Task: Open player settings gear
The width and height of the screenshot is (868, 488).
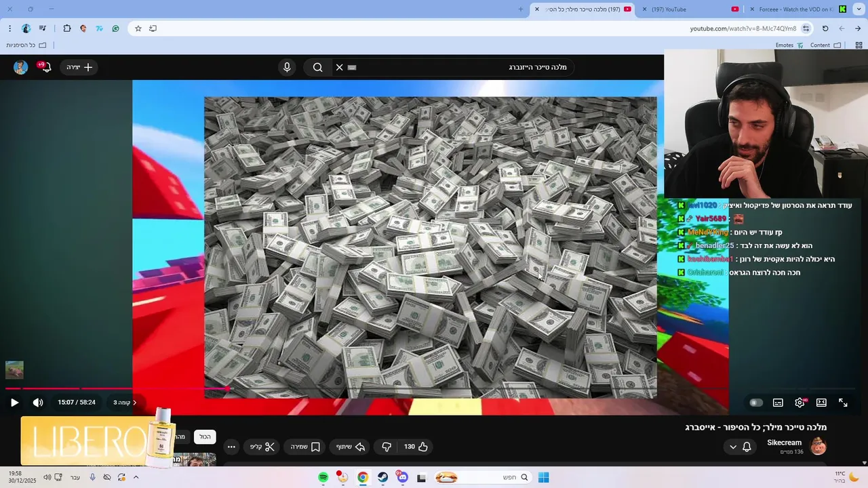Action: coord(800,403)
